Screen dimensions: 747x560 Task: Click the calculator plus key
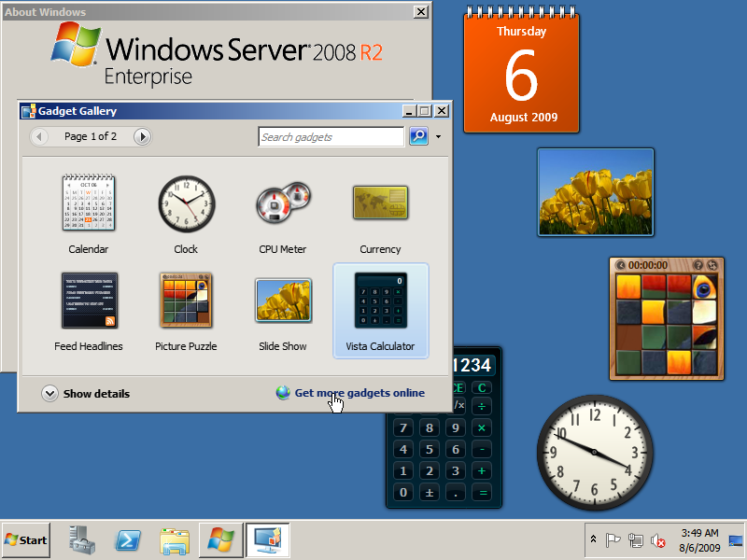point(482,471)
